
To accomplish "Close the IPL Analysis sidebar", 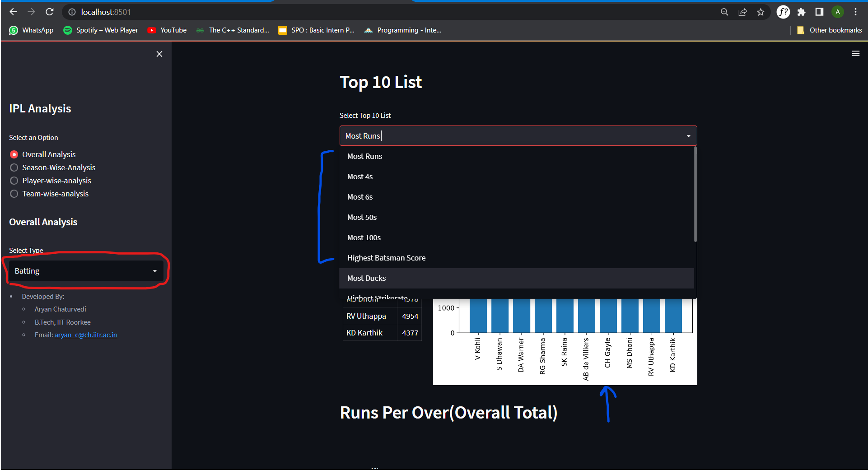I will tap(159, 54).
